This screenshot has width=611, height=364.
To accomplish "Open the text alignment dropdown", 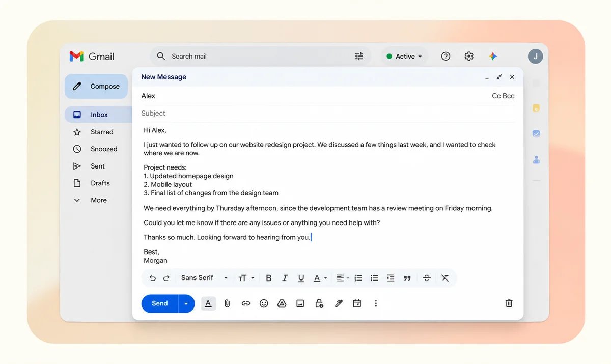I will (343, 278).
